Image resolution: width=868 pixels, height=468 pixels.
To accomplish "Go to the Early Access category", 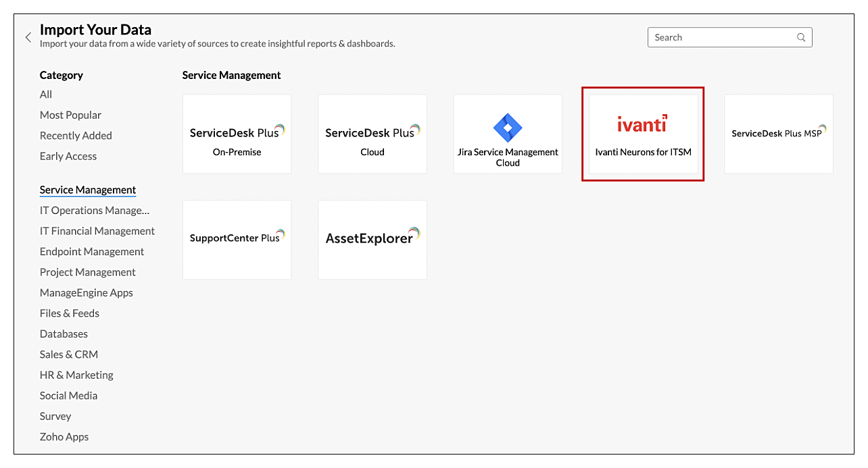I will [x=68, y=157].
